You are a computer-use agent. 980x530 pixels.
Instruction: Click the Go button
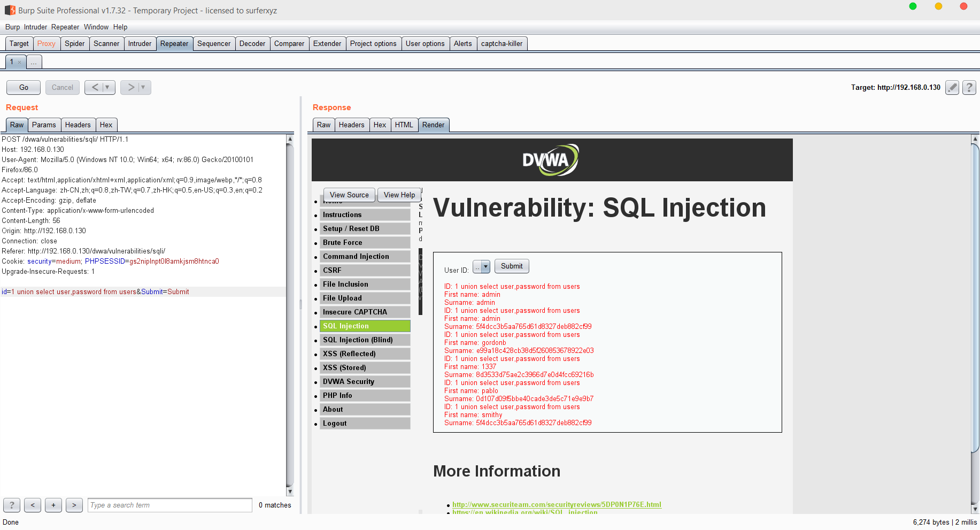pyautogui.click(x=24, y=87)
